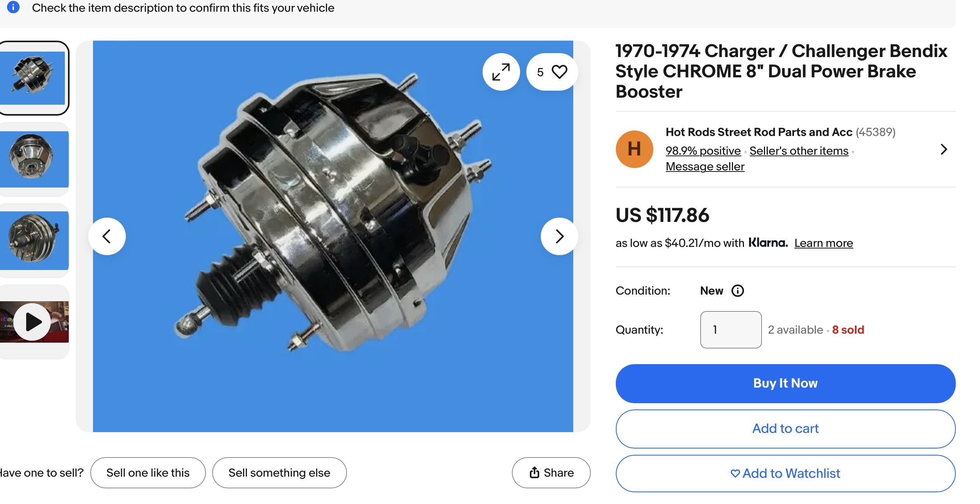Click the info icon beside Condition New
This screenshot has width=980, height=504.
[x=737, y=291]
